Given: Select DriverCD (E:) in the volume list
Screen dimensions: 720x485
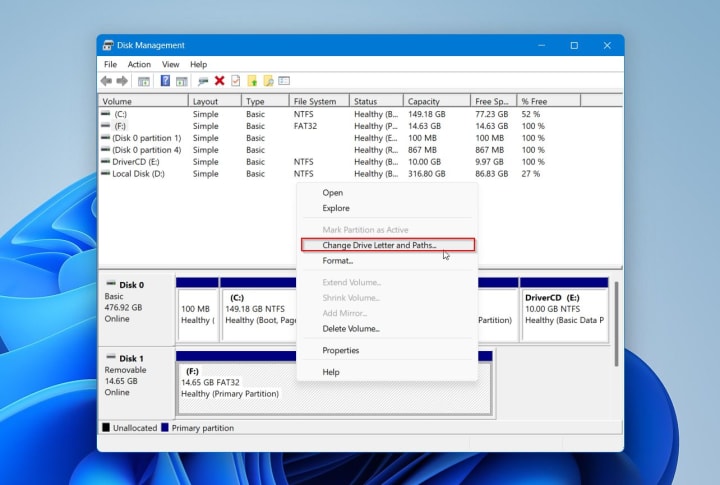Looking at the screenshot, I should click(x=135, y=162).
